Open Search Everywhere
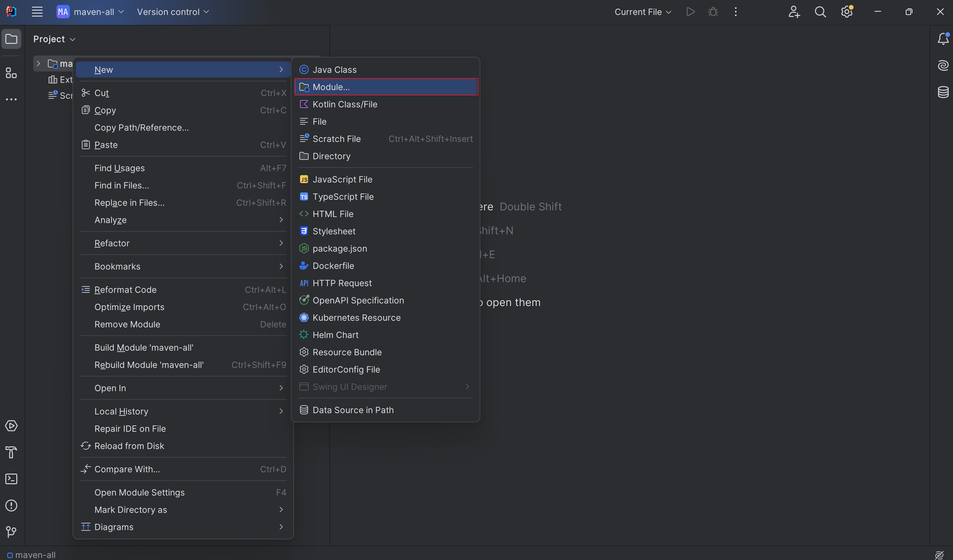The image size is (953, 560). (820, 12)
